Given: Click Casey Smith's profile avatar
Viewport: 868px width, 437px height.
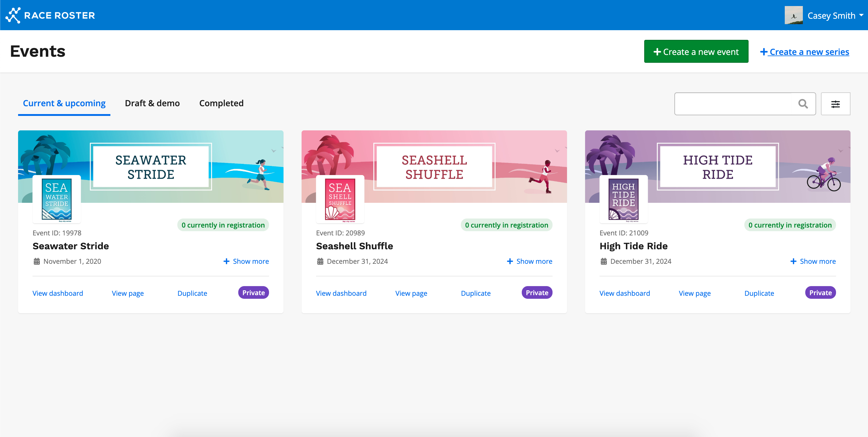Looking at the screenshot, I should (793, 15).
